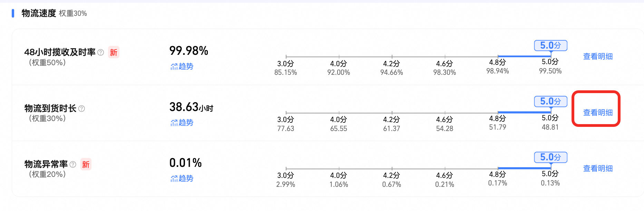Click help icon next to 物流到货时长
This screenshot has height=211, width=644.
pos(82,109)
